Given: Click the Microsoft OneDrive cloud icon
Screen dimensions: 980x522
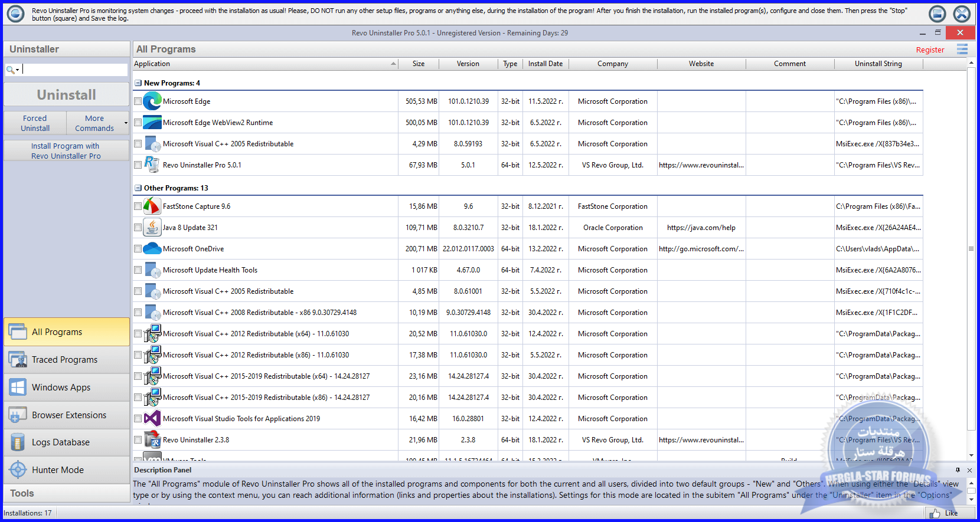Looking at the screenshot, I should tap(152, 249).
